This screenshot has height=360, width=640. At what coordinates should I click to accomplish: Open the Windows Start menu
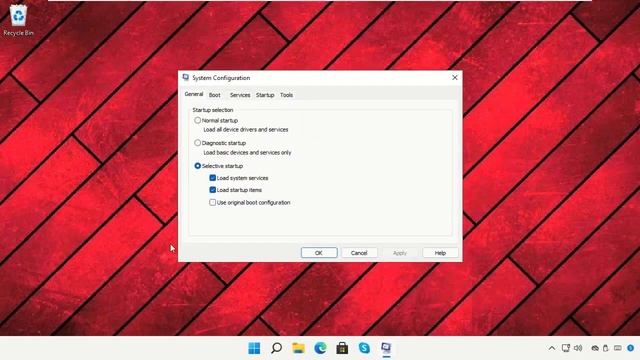click(x=254, y=348)
